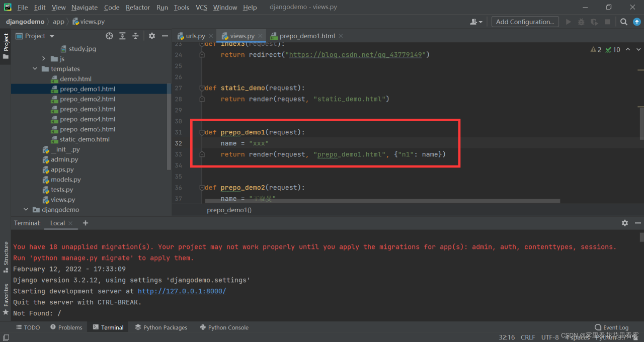
Task: Toggle the Structure tool window
Action: pos(6,257)
